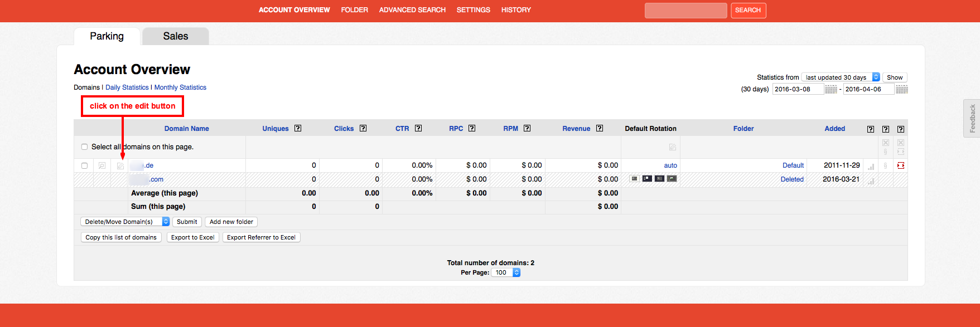Switch to the Sales tab
The height and width of the screenshot is (327, 980).
(175, 36)
